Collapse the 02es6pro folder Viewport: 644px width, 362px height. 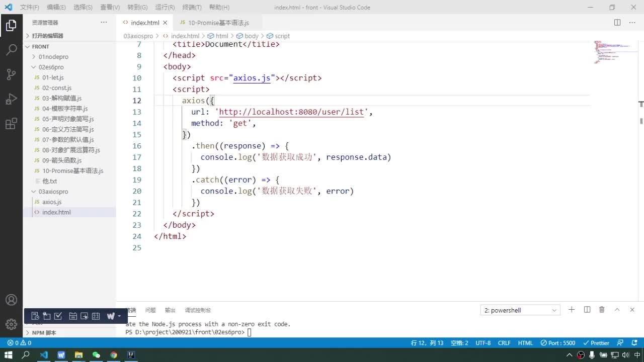(x=69, y=67)
